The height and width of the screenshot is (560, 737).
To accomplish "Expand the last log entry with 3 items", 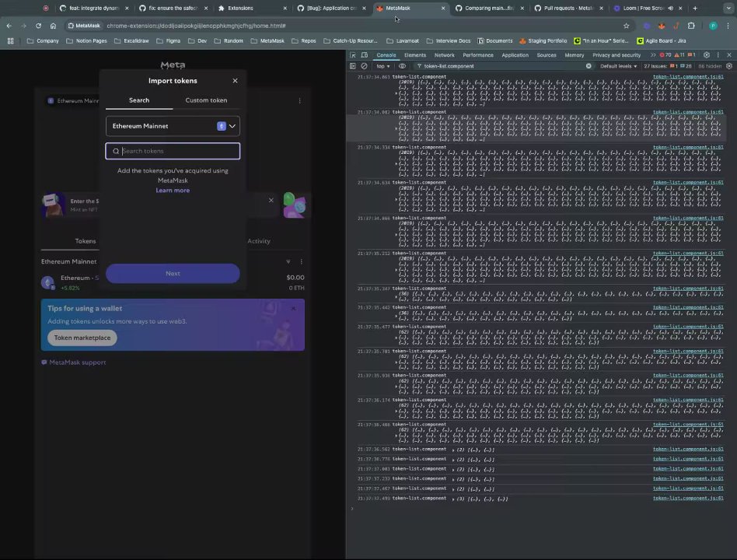I will [453, 499].
